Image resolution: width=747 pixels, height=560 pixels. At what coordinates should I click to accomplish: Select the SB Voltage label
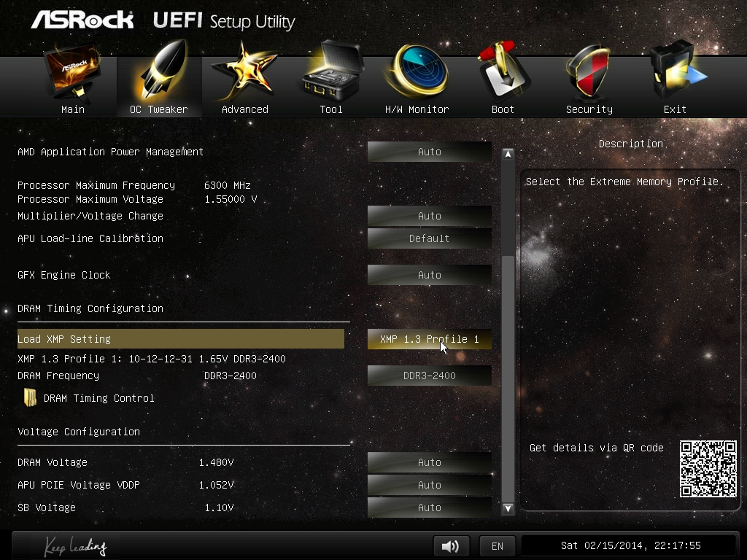[47, 507]
